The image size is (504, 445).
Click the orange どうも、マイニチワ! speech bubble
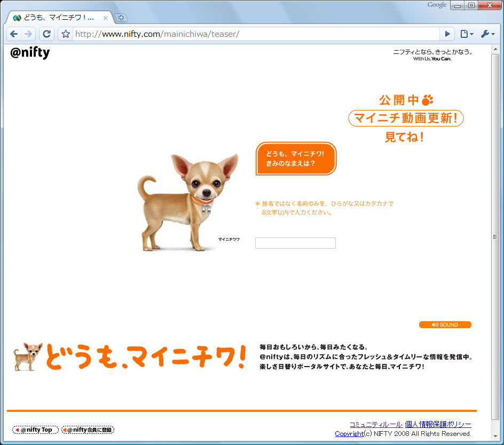pyautogui.click(x=296, y=158)
